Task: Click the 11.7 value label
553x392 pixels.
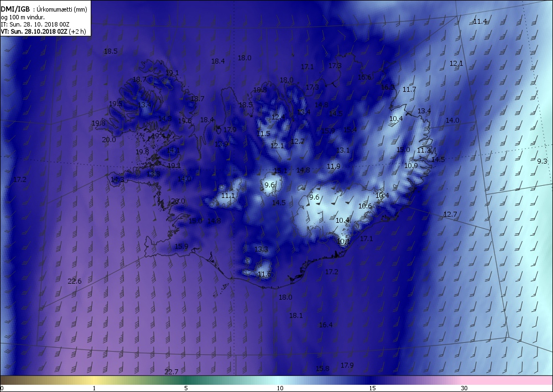Action: [x=409, y=89]
